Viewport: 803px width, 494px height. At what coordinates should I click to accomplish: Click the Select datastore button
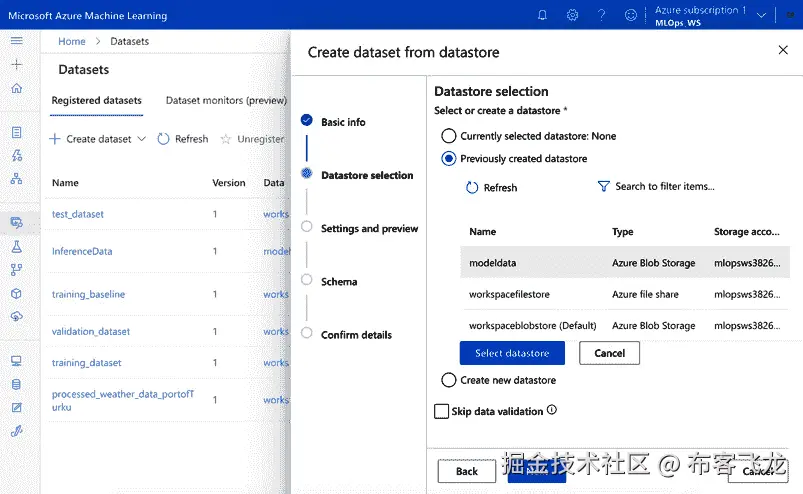coord(512,353)
